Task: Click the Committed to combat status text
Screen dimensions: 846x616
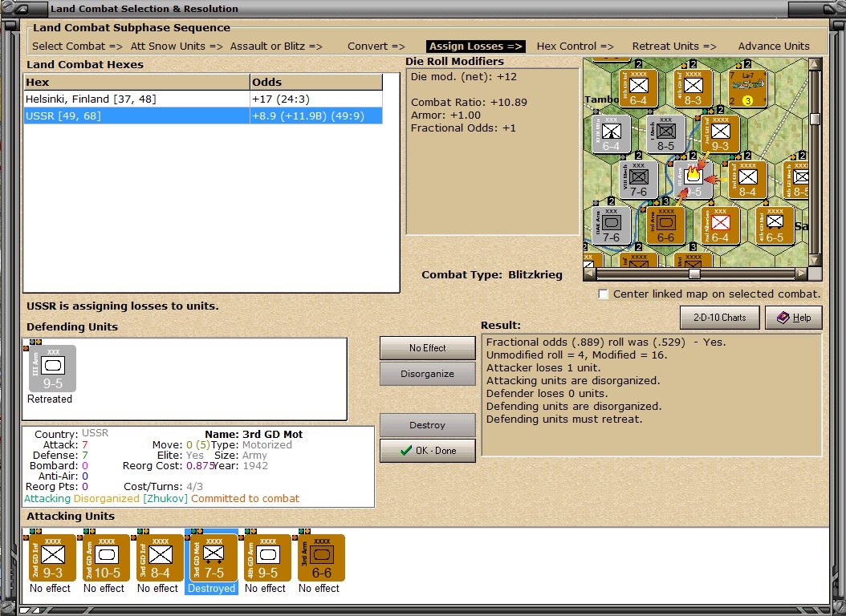Action: pos(245,499)
